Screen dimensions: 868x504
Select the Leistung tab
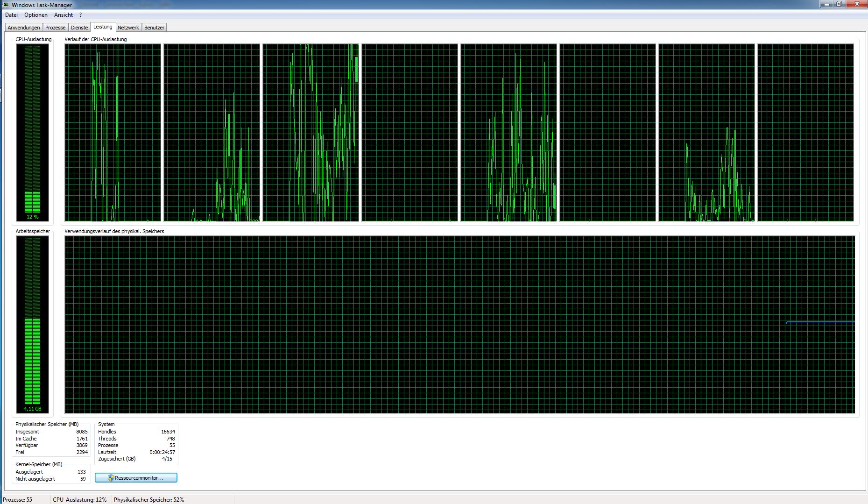click(103, 27)
